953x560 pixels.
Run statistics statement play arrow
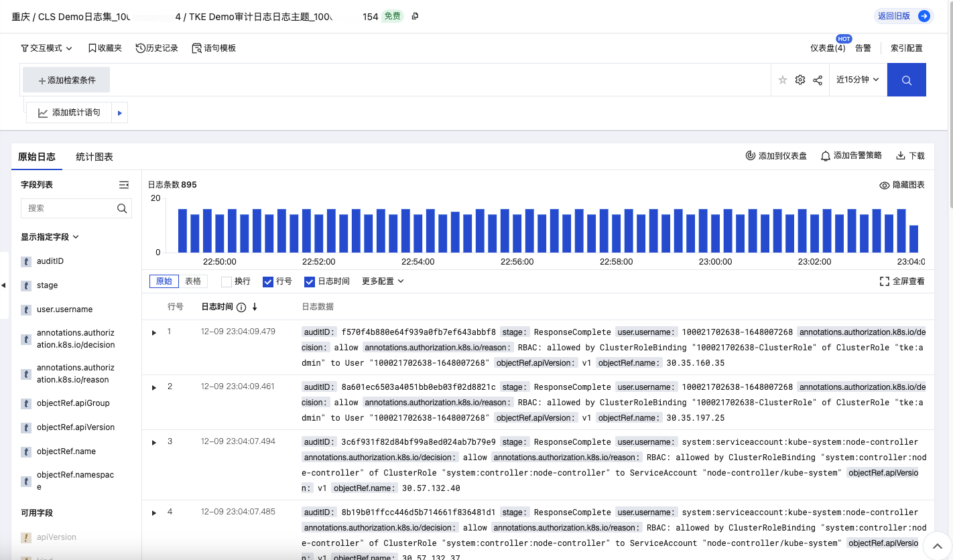click(119, 113)
